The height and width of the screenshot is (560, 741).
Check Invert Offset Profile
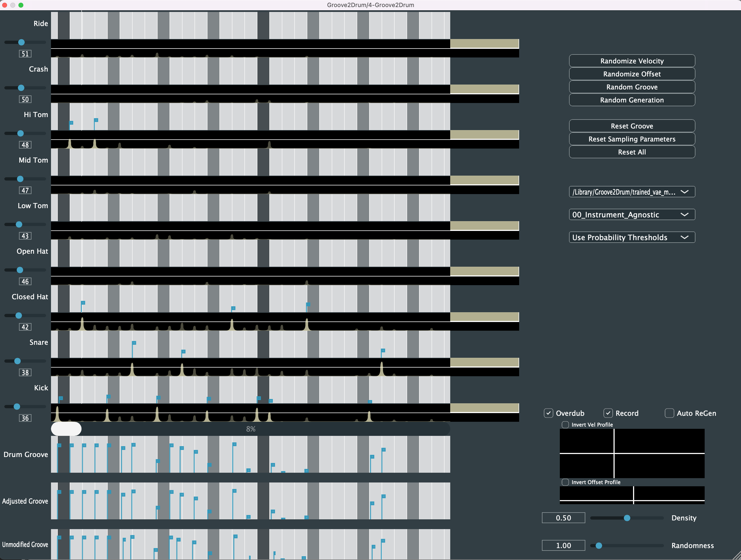[x=565, y=482]
